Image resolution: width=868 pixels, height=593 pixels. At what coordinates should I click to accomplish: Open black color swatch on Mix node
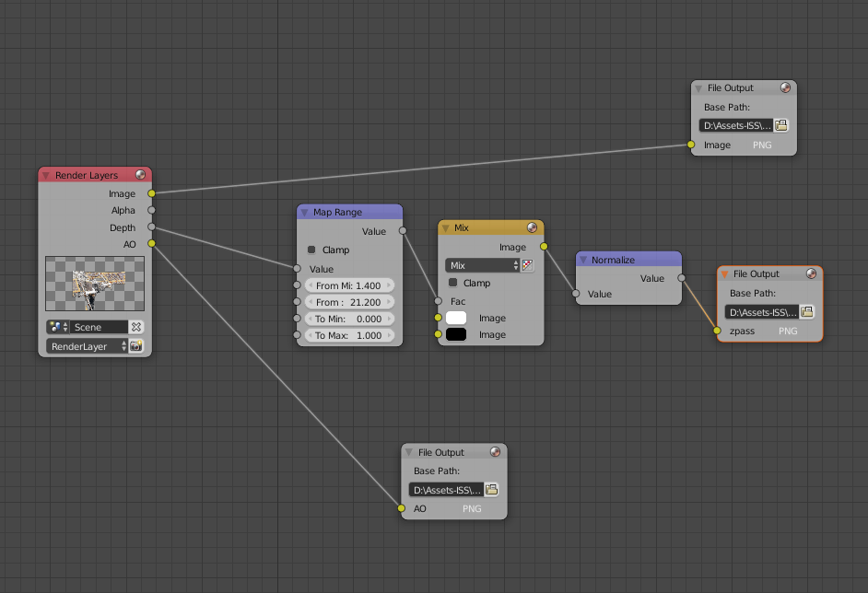(x=456, y=334)
